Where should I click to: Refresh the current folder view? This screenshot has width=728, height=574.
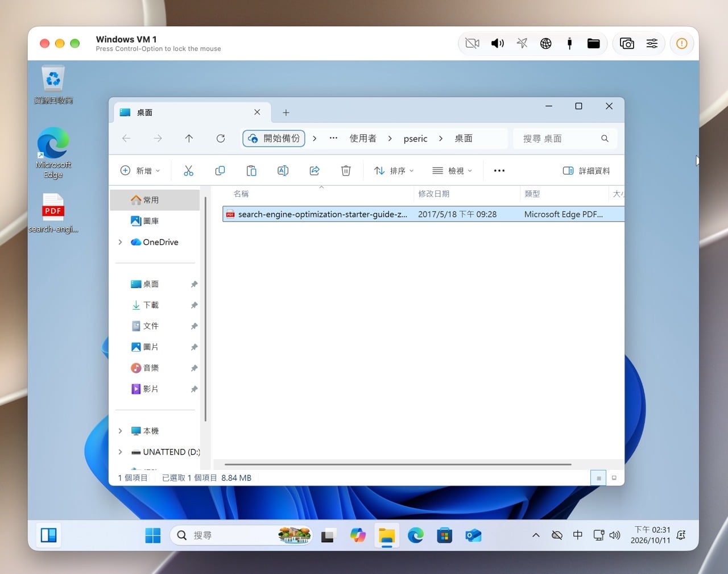221,138
